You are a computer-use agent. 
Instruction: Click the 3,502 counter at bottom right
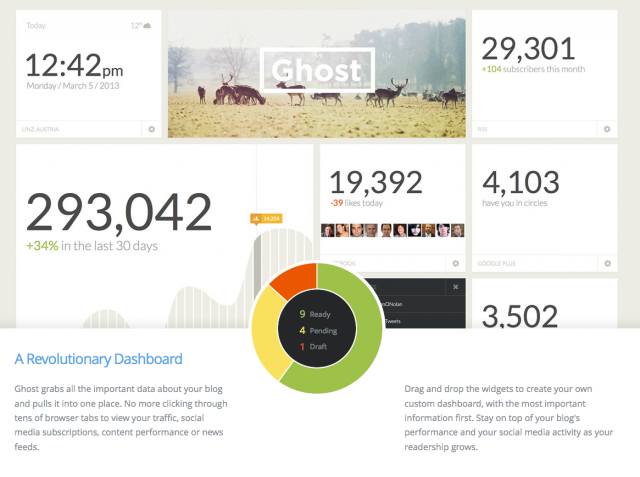click(x=520, y=316)
